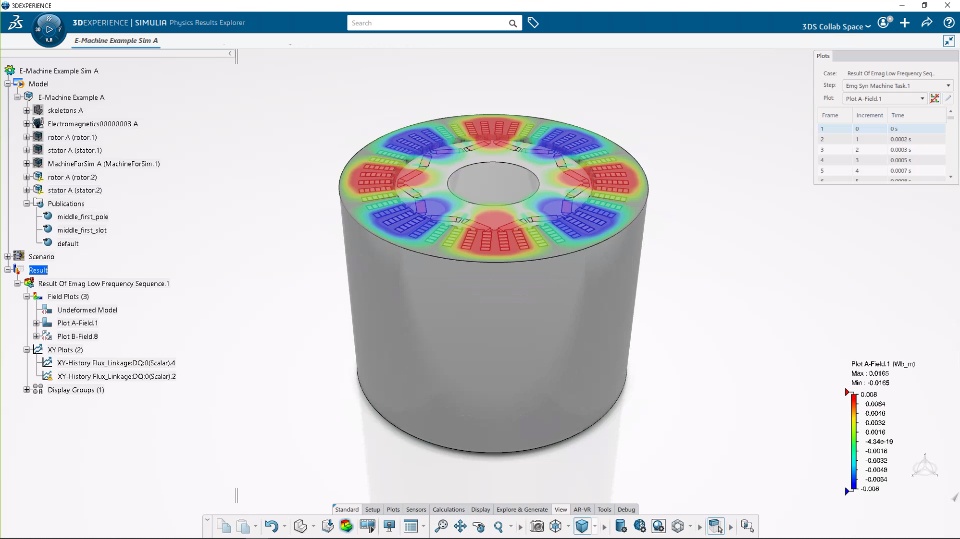The image size is (960, 539).
Task: Click the Paste icon in bottom toolbar
Action: click(x=243, y=526)
